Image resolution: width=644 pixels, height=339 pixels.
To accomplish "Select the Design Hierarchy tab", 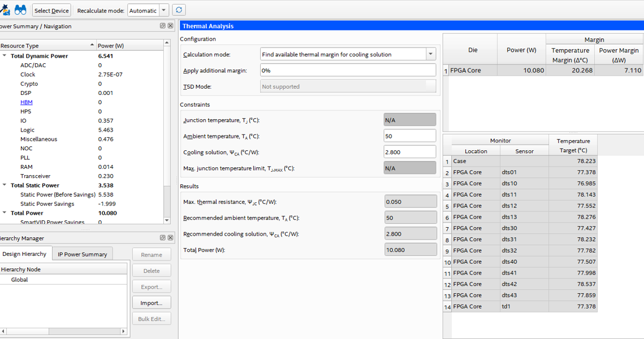I will 24,254.
